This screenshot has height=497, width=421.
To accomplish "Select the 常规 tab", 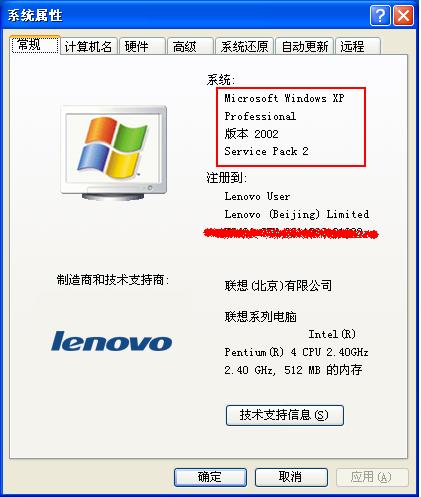I will [35, 44].
